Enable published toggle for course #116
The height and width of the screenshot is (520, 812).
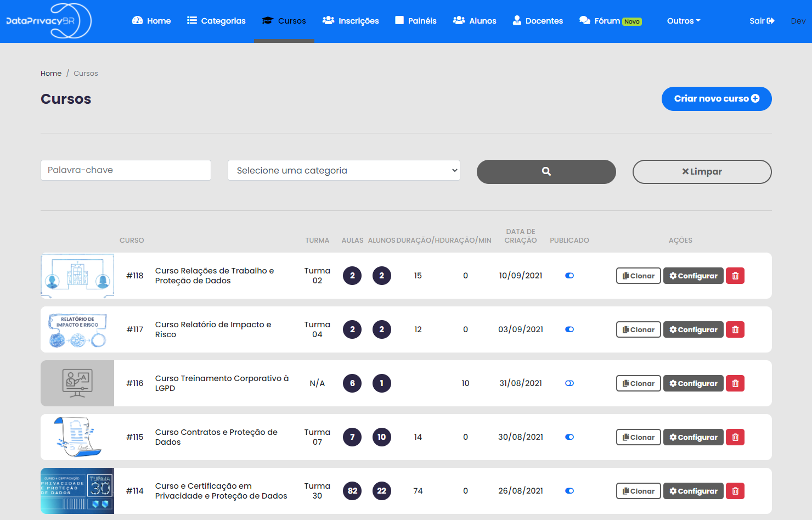pos(569,383)
